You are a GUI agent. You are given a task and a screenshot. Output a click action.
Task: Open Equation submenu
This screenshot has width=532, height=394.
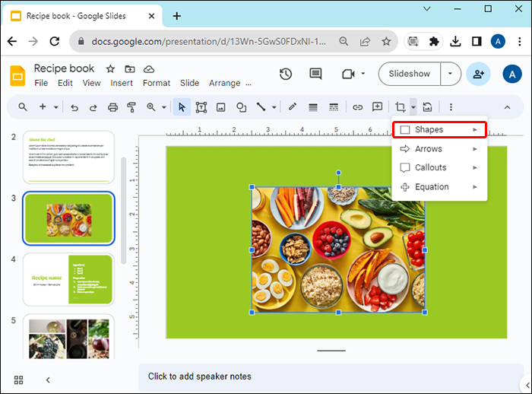tap(439, 187)
